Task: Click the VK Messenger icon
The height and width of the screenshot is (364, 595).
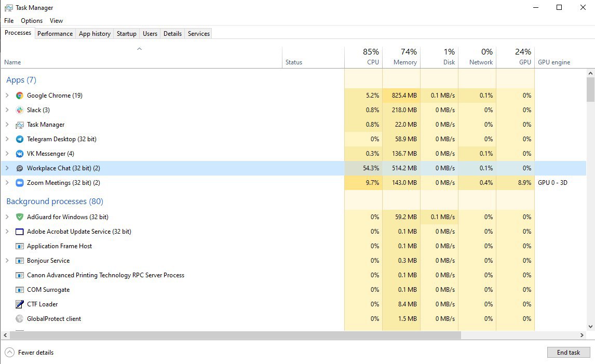Action: click(20, 154)
